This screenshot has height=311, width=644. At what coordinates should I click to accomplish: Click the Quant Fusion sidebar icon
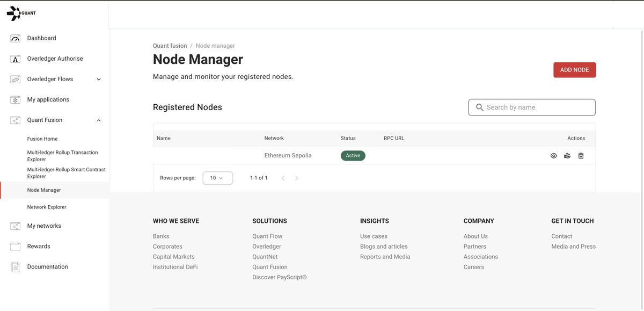point(16,120)
